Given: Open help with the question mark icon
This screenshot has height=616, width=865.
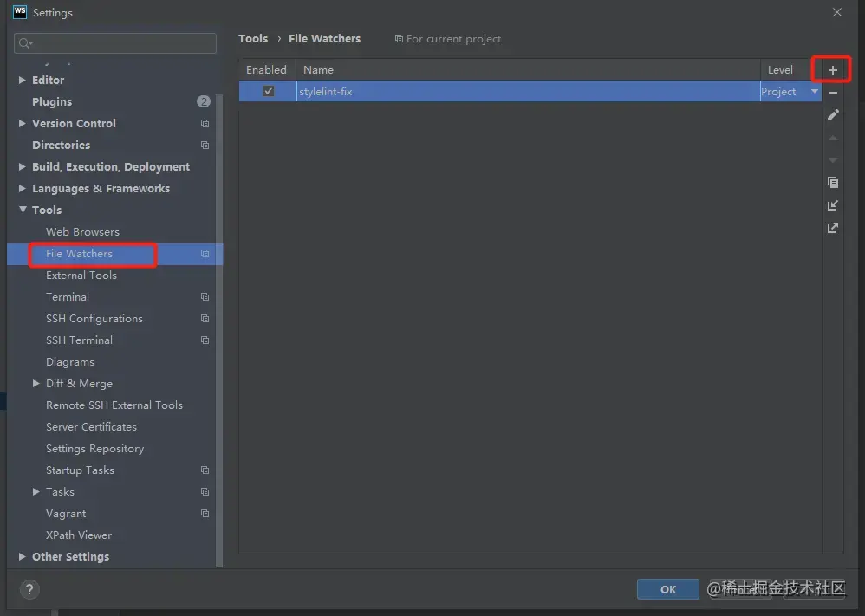Looking at the screenshot, I should 29,589.
